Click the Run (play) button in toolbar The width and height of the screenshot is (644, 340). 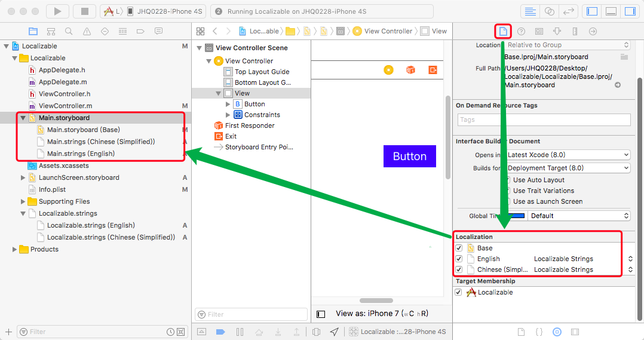tap(57, 11)
